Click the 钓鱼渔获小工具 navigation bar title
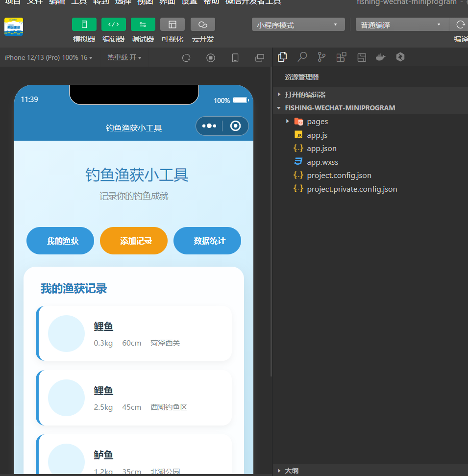 tap(134, 128)
